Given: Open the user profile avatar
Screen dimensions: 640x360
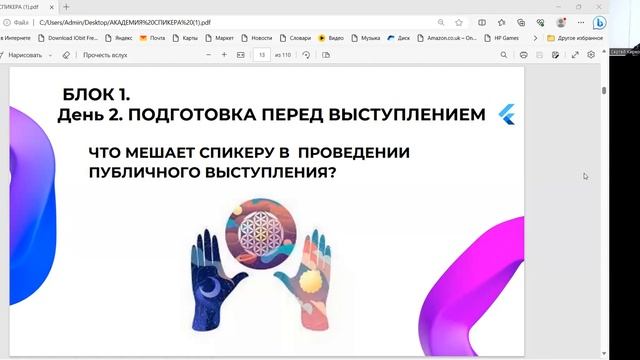Looking at the screenshot, I should coord(561,22).
